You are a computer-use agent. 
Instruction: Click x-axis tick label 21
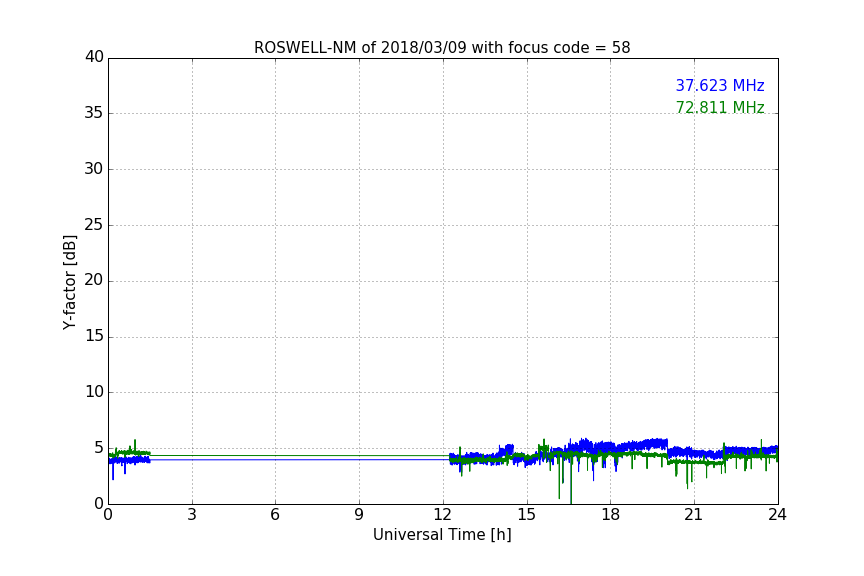pyautogui.click(x=694, y=515)
